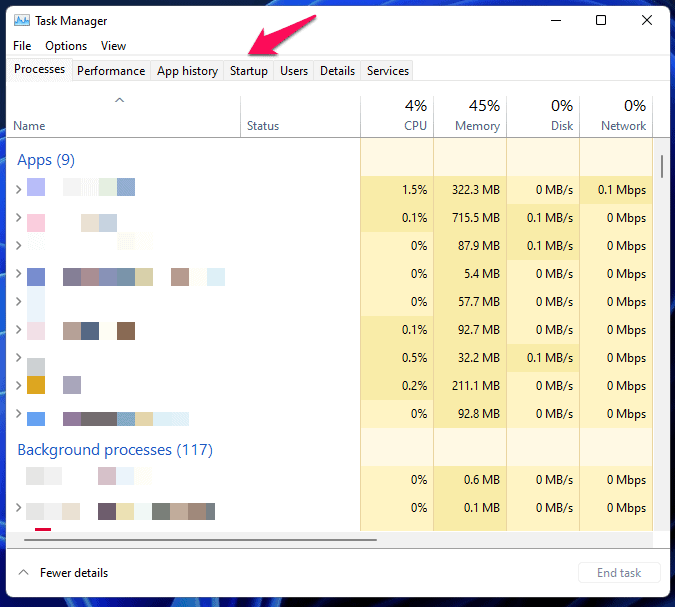Screen dimensions: 675x607
Task: Click the orange app icon in the 211.1 MB row
Action: click(36, 385)
